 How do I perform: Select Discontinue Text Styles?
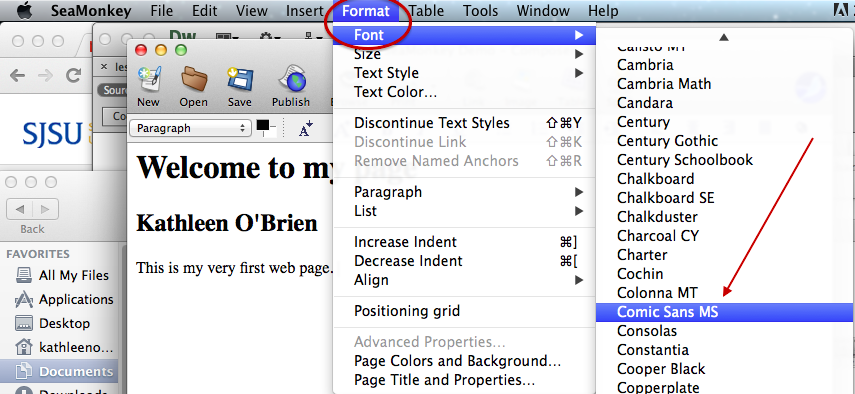pyautogui.click(x=465, y=123)
